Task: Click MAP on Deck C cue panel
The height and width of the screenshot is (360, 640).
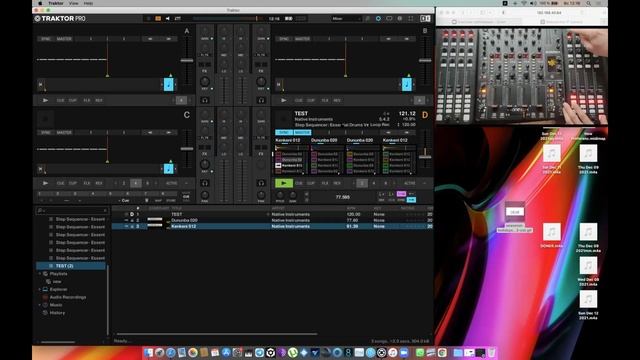Action: click(158, 200)
